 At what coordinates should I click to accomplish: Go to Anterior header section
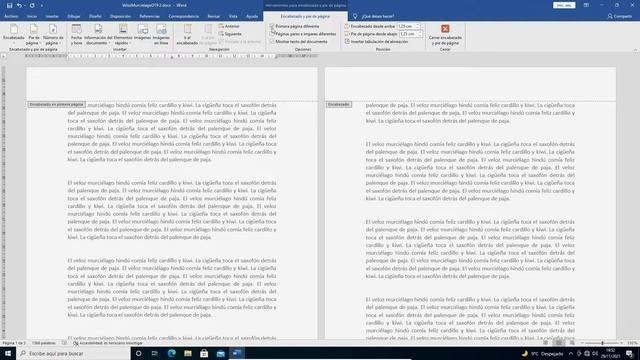tap(229, 26)
